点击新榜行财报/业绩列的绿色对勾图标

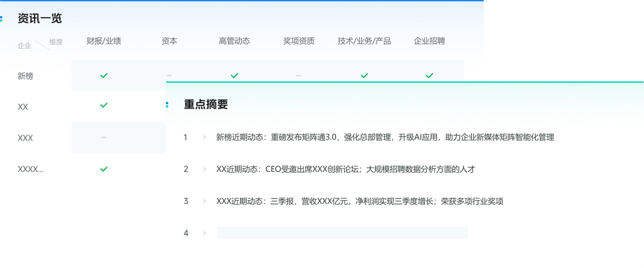coord(103,75)
